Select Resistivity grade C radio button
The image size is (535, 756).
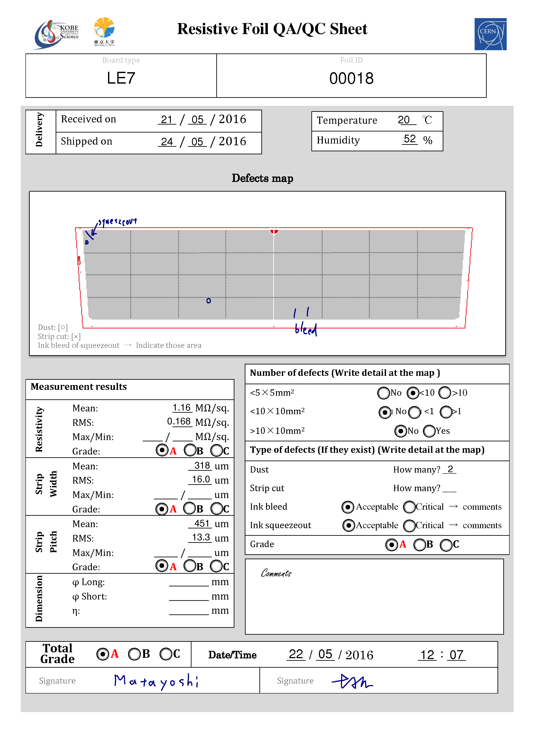click(217, 450)
